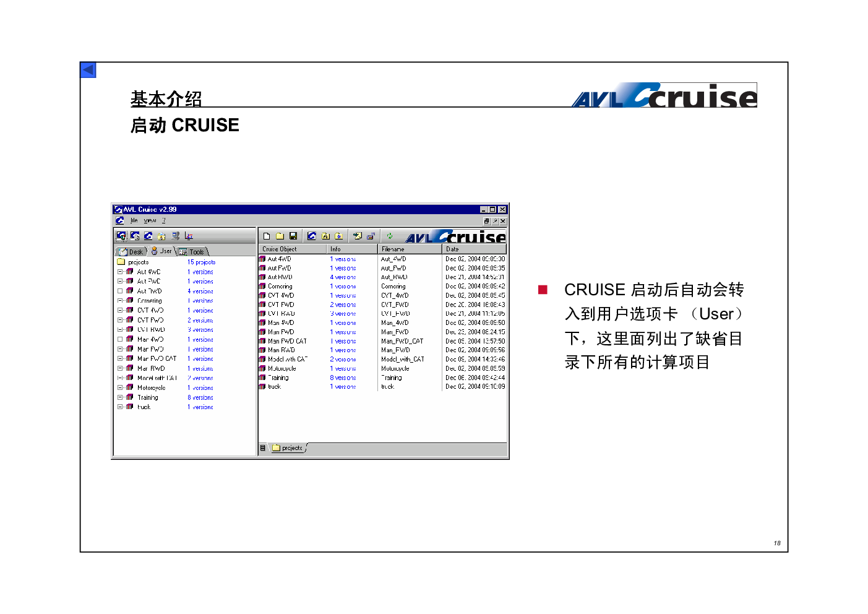
Task: Expand the Training project tree node
Action: pos(120,397)
